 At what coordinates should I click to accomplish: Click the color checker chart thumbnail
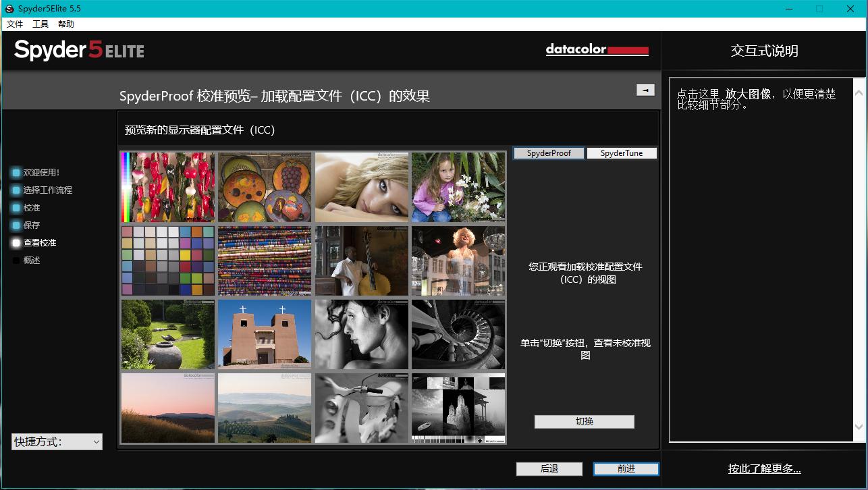click(167, 261)
